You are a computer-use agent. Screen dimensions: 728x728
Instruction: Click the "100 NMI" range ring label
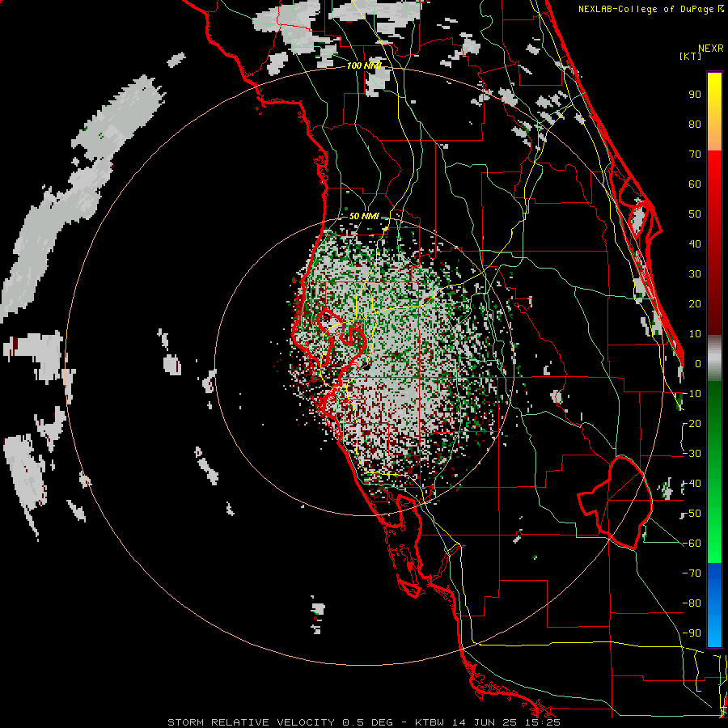point(364,66)
